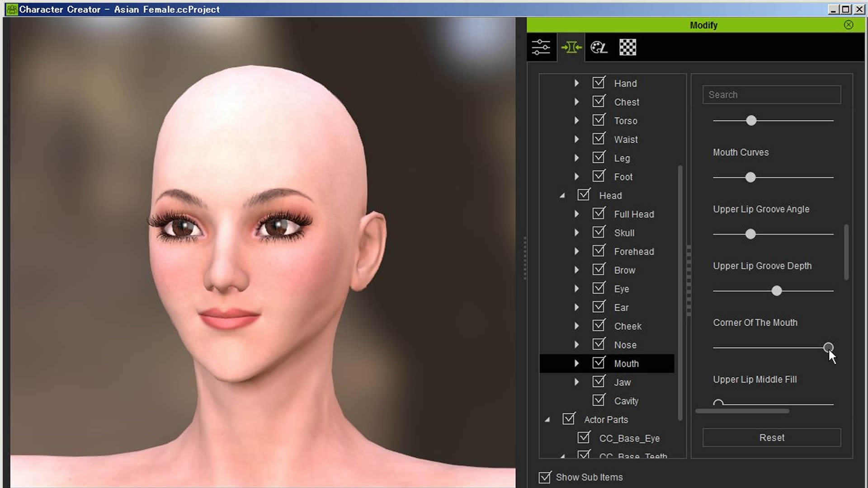
Task: Open the paint palette material tab
Action: tap(599, 47)
